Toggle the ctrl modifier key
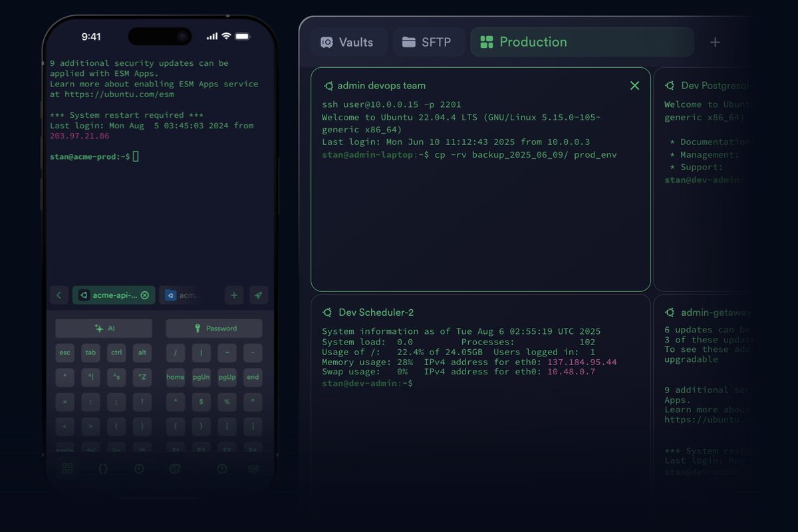Viewport: 798px width, 532px height. [116, 352]
